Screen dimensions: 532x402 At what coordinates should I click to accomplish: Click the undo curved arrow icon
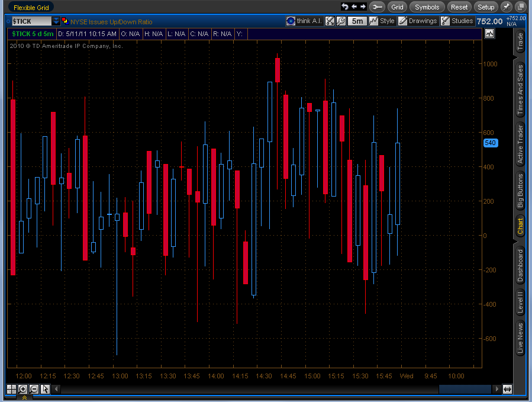tap(345, 7)
